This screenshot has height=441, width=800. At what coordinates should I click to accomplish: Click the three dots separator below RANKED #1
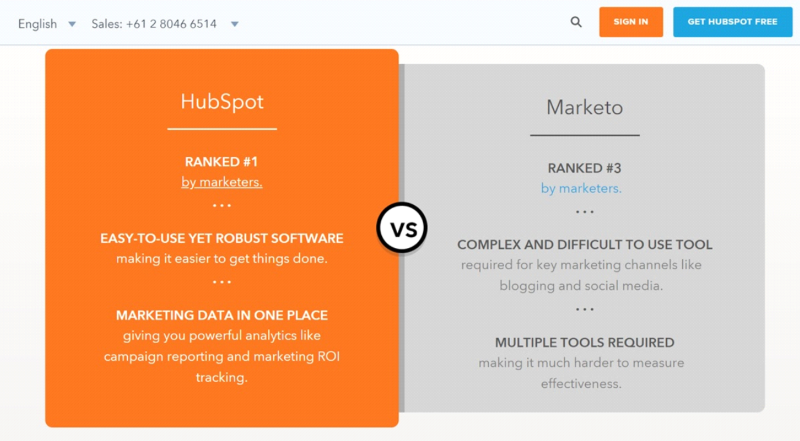tap(222, 205)
